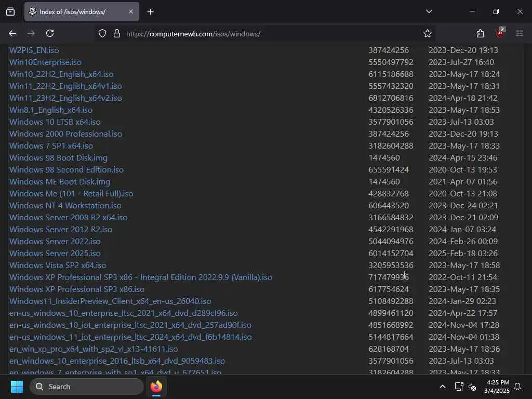The height and width of the screenshot is (399, 532).
Task: Go forward one page with the forward arrow
Action: pos(31,33)
